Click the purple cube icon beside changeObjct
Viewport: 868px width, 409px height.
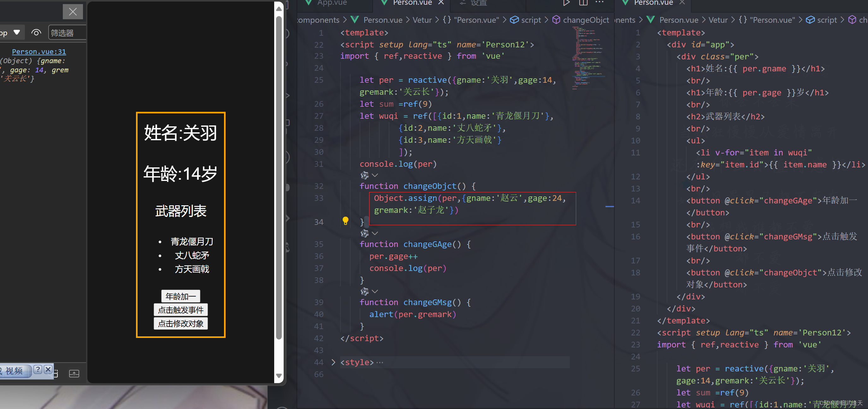point(556,20)
